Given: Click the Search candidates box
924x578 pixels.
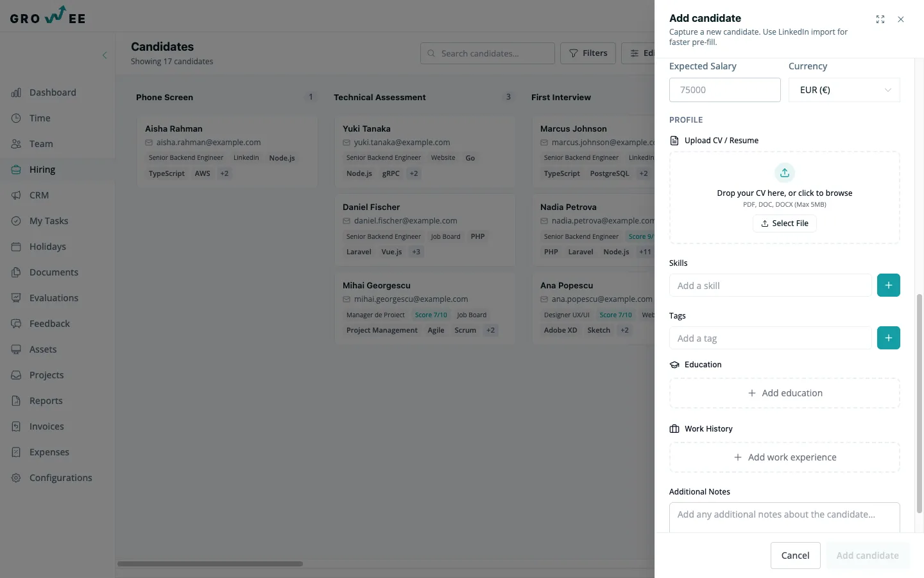Looking at the screenshot, I should tap(488, 53).
